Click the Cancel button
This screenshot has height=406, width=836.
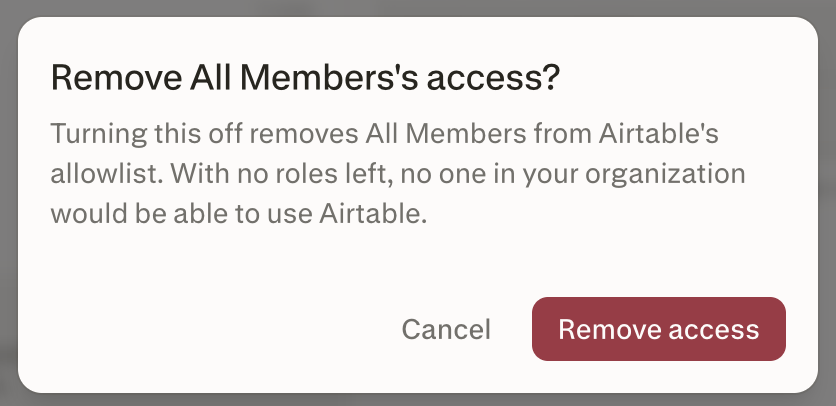(446, 329)
